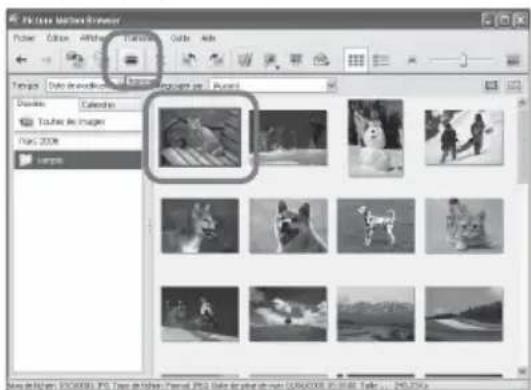Select the cloudy sky landscape thumbnail
This screenshot has width=531, height=390.
coord(288,314)
